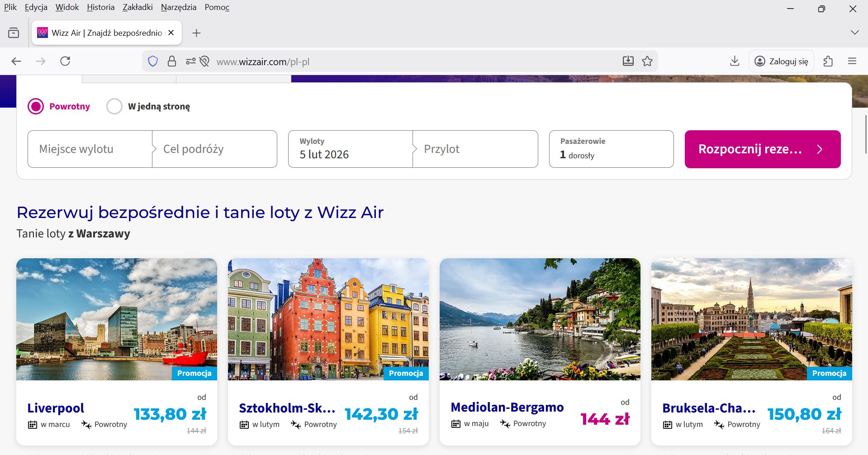Go back to previous page
The image size is (868, 455).
point(16,61)
